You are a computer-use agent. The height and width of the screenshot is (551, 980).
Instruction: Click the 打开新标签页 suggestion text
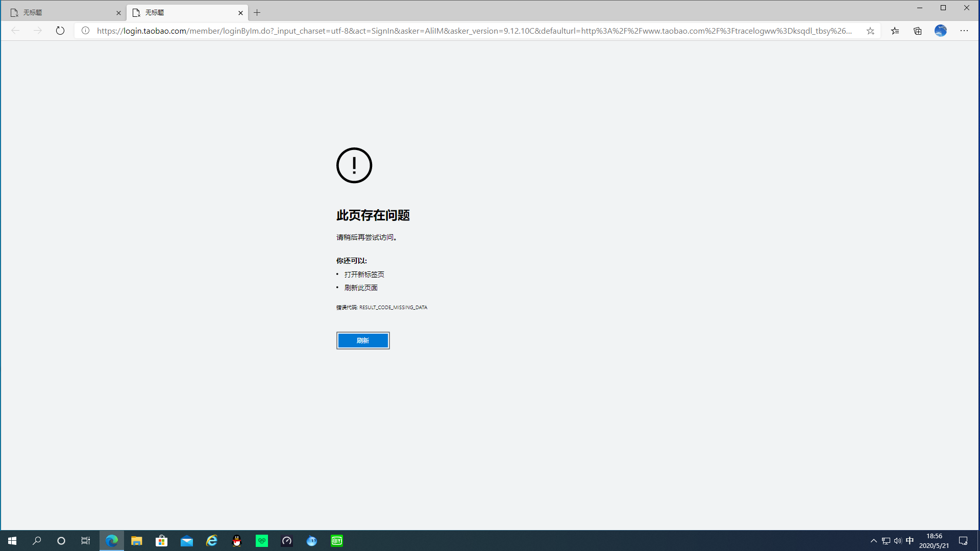(364, 274)
